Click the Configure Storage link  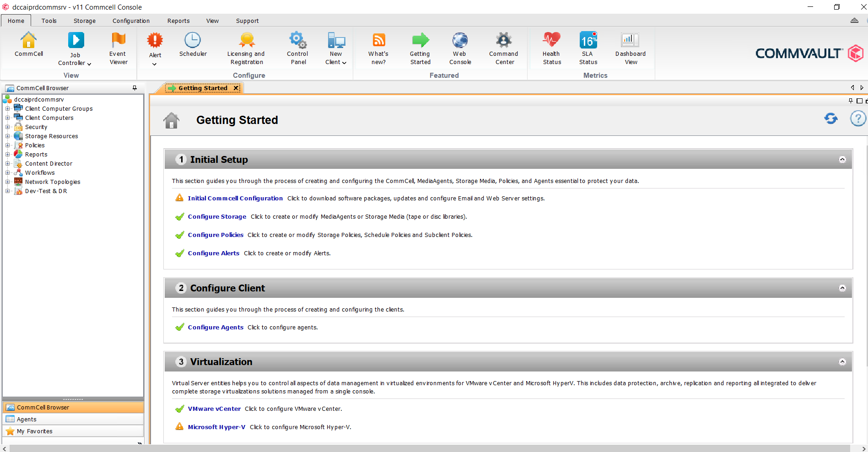pos(217,216)
